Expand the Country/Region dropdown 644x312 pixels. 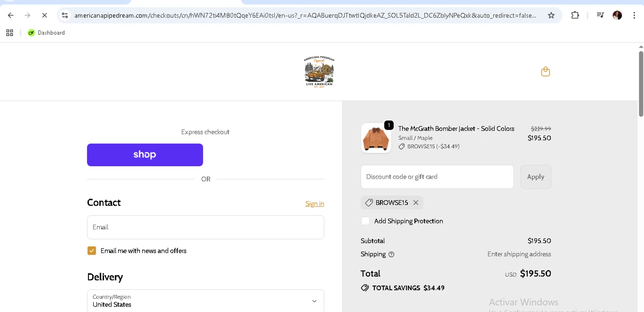pyautogui.click(x=206, y=301)
